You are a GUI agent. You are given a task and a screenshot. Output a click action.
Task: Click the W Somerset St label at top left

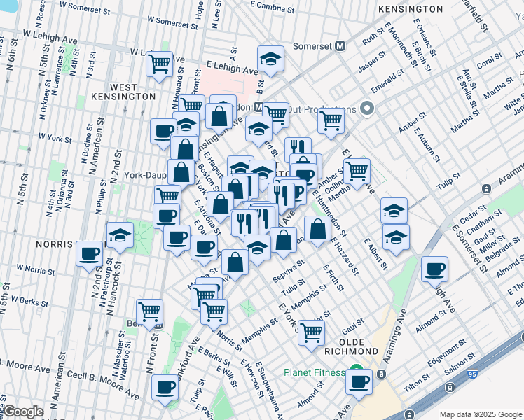85,7
